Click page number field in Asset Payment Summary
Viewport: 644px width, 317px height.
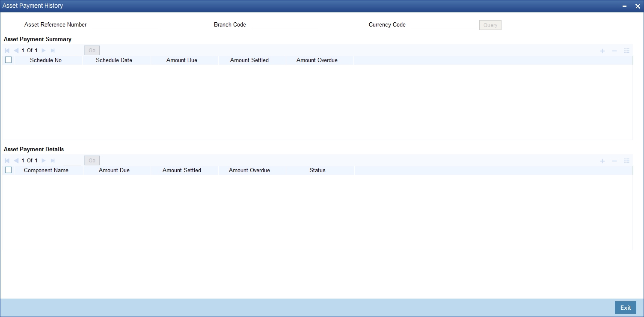(72, 51)
